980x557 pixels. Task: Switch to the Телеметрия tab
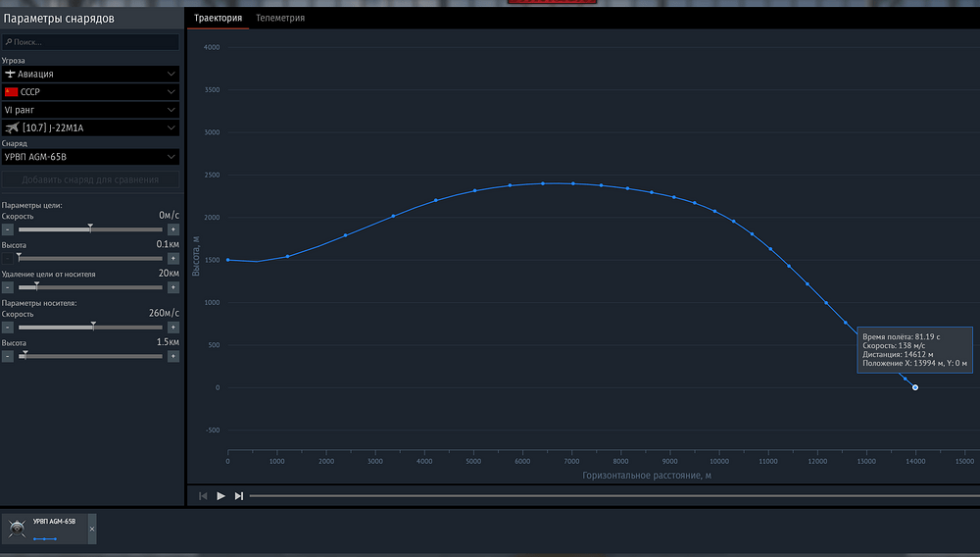(x=280, y=18)
